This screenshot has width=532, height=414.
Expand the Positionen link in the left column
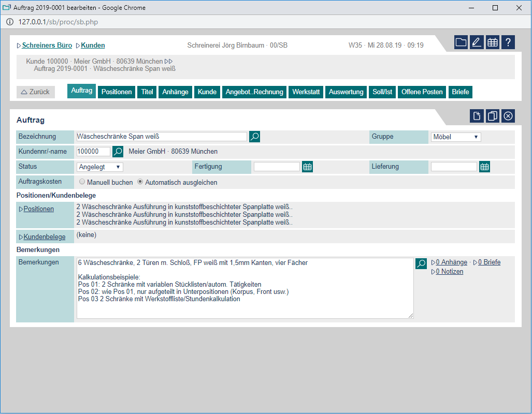(x=38, y=209)
